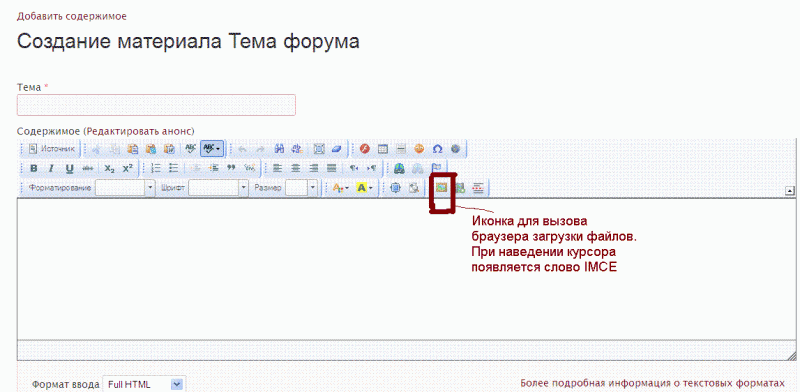Image resolution: width=800 pixels, height=392 pixels.
Task: Justify the text block
Action: tap(332, 168)
